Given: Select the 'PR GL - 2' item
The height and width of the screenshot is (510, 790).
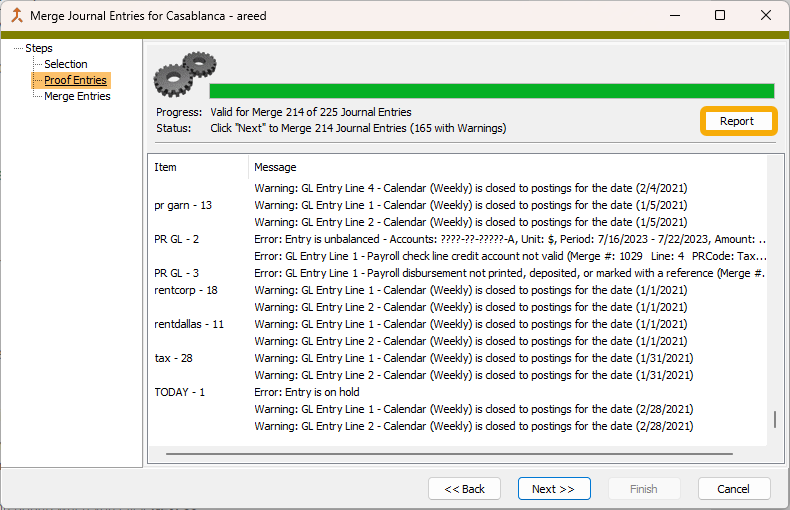Looking at the screenshot, I should [x=176, y=239].
